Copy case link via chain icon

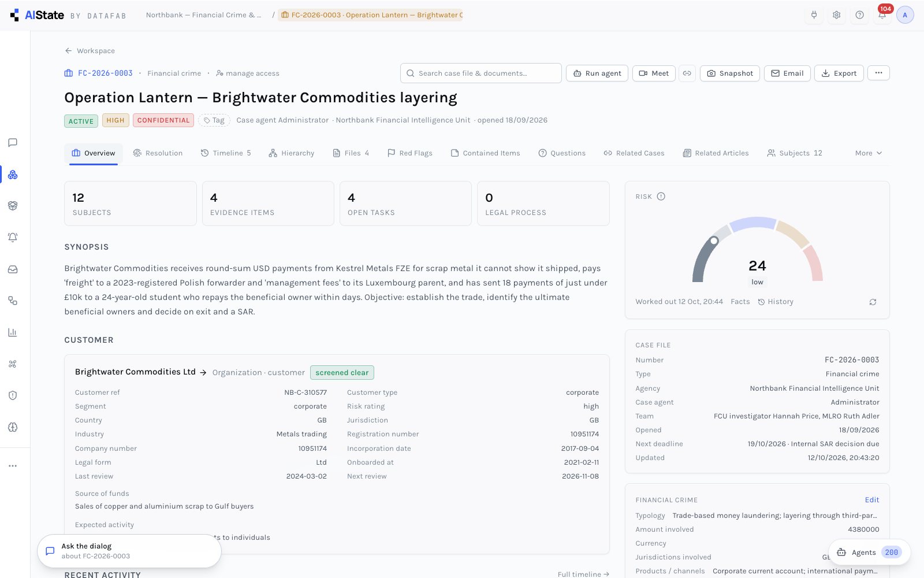(687, 73)
